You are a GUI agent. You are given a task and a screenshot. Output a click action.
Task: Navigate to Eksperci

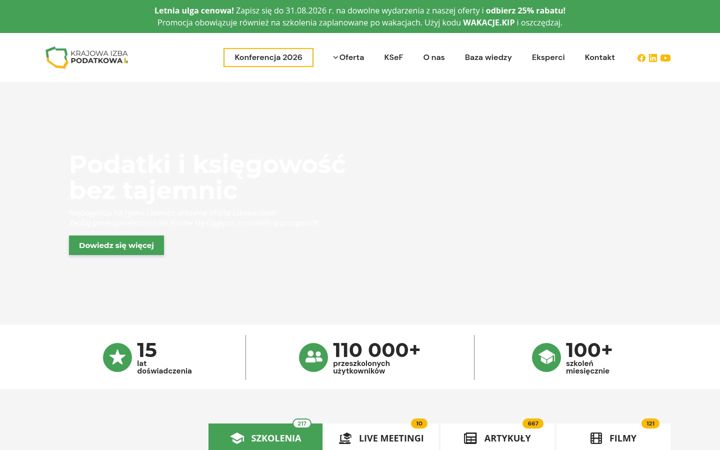tap(548, 57)
